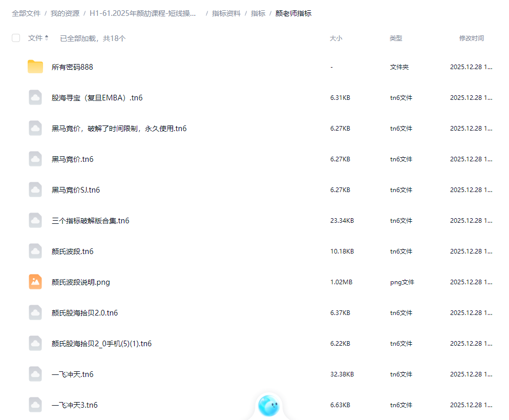Open the 指标 breadcrumb entry
Viewport: 509px width, 420px height.
(x=258, y=14)
